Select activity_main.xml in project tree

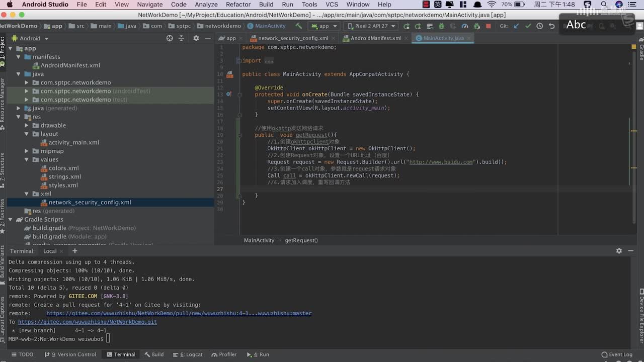73,142
